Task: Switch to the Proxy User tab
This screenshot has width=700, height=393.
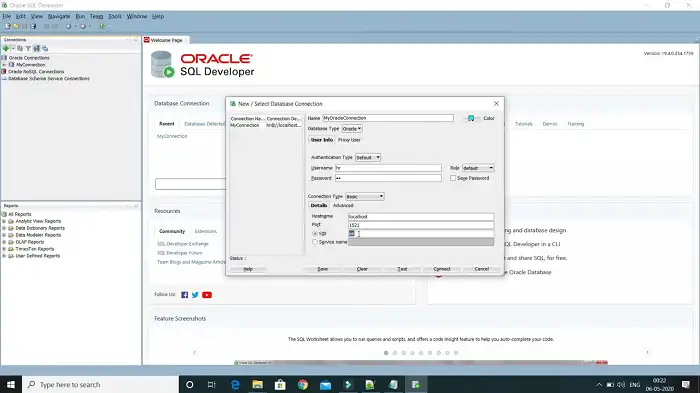Action: [x=349, y=140]
